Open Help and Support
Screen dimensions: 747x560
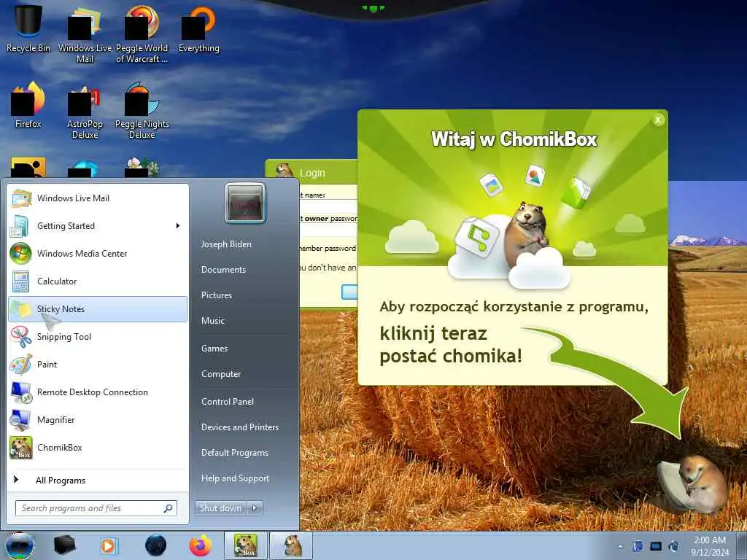tap(236, 478)
